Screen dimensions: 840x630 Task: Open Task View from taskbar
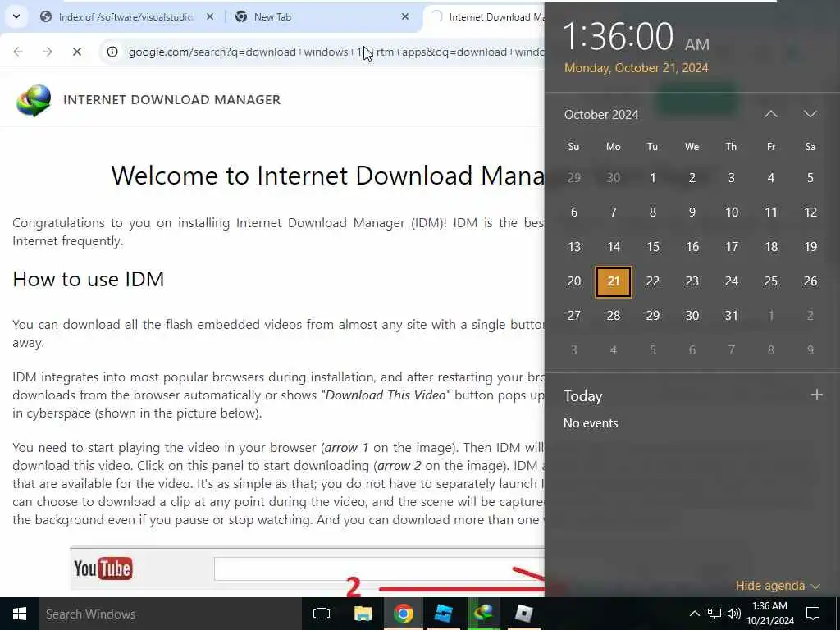[x=322, y=614]
